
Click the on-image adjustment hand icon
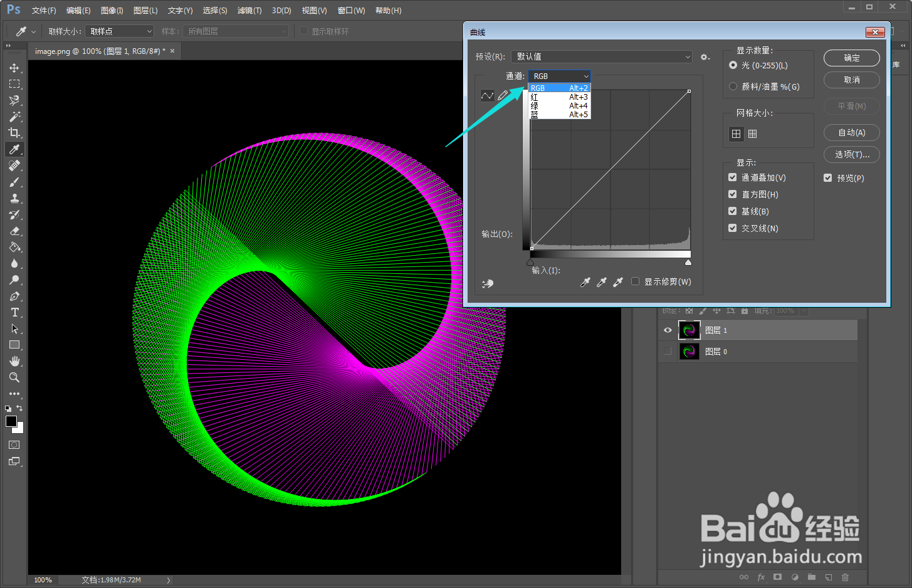pyautogui.click(x=488, y=283)
